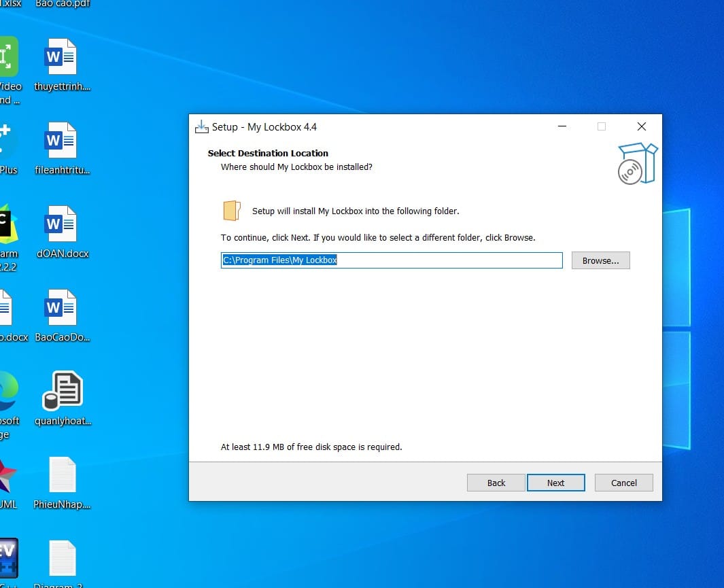Viewport: 724px width, 588px height.
Task: Click the 'Select Destination Location' heading
Action: [268, 153]
